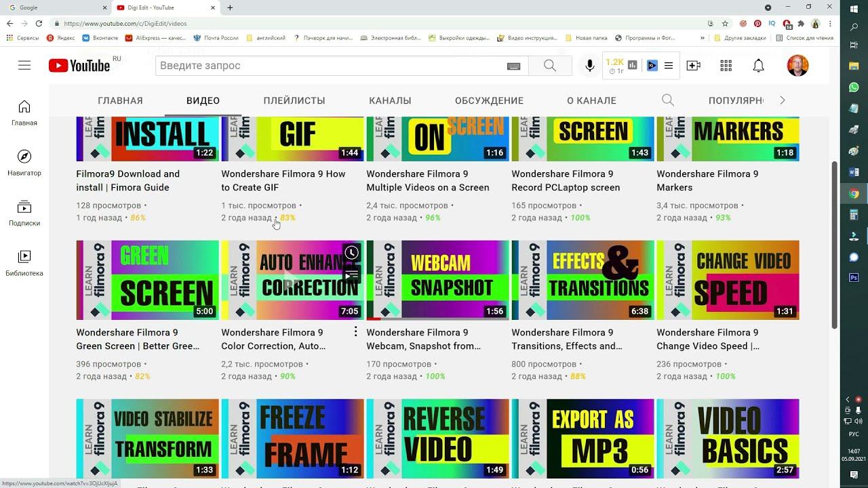
Task: Click the magnifier search button beside query field
Action: tap(549, 66)
